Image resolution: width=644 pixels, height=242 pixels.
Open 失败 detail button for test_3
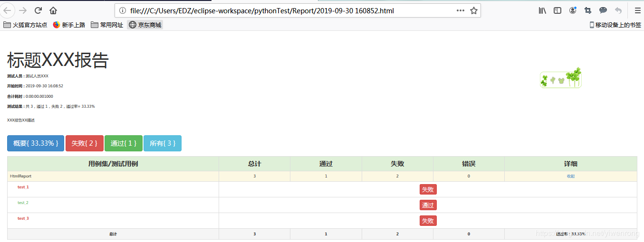[x=428, y=221]
